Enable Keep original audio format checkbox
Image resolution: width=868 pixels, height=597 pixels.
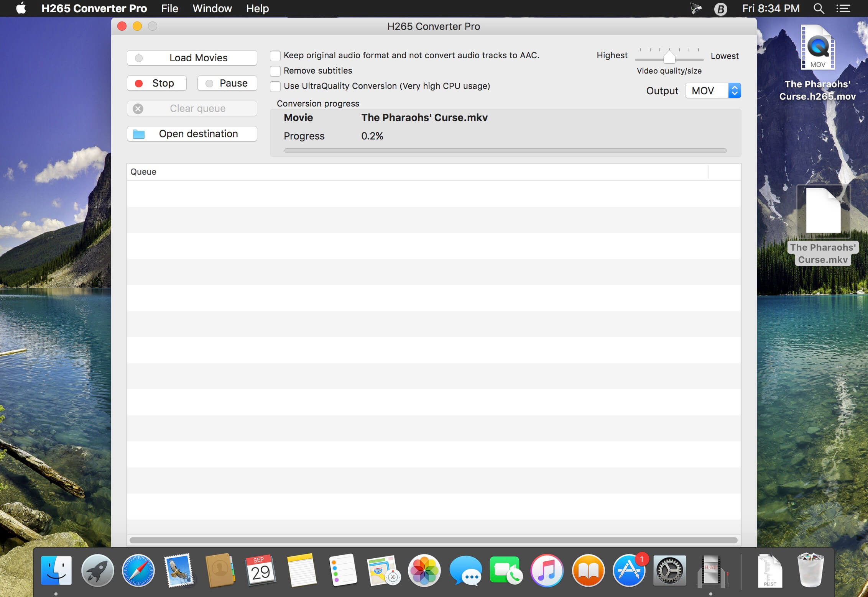tap(275, 56)
